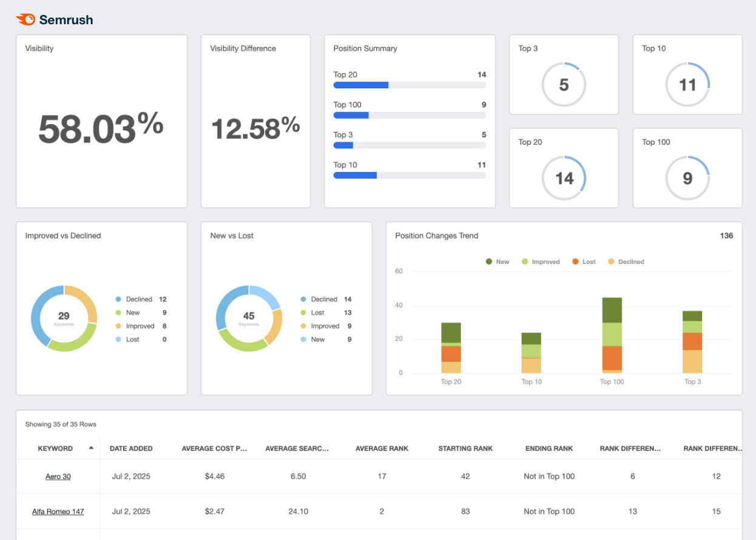Image resolution: width=756 pixels, height=540 pixels.
Task: Sort the table by DATE ADDED column
Action: [131, 448]
